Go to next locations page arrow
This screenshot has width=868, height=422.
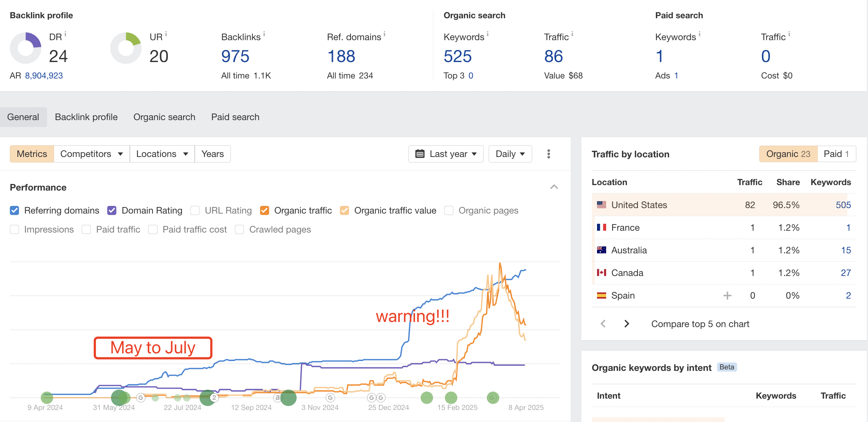(627, 324)
